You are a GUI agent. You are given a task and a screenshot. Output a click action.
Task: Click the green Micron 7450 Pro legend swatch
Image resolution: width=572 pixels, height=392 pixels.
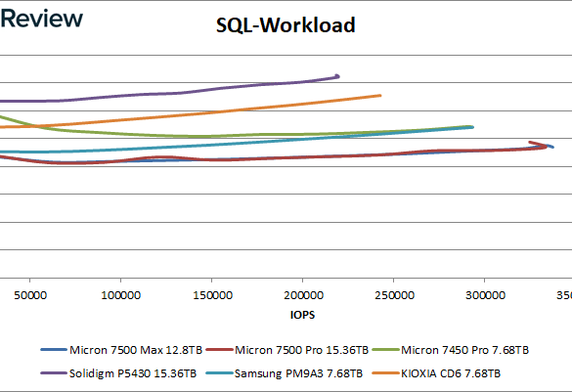pos(386,350)
